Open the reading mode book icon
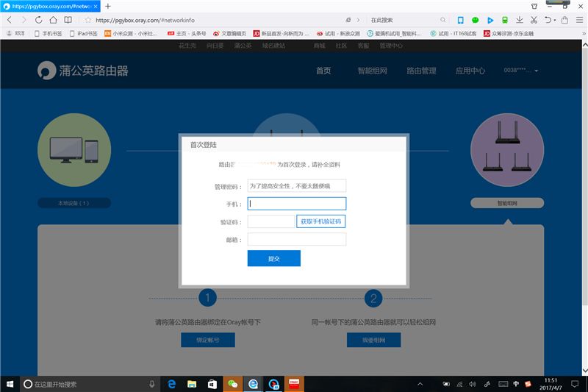Viewport: 588px width, 392px height. 68,20
